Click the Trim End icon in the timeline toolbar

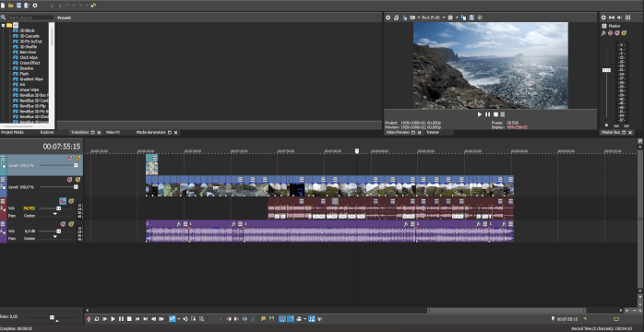tap(236, 319)
